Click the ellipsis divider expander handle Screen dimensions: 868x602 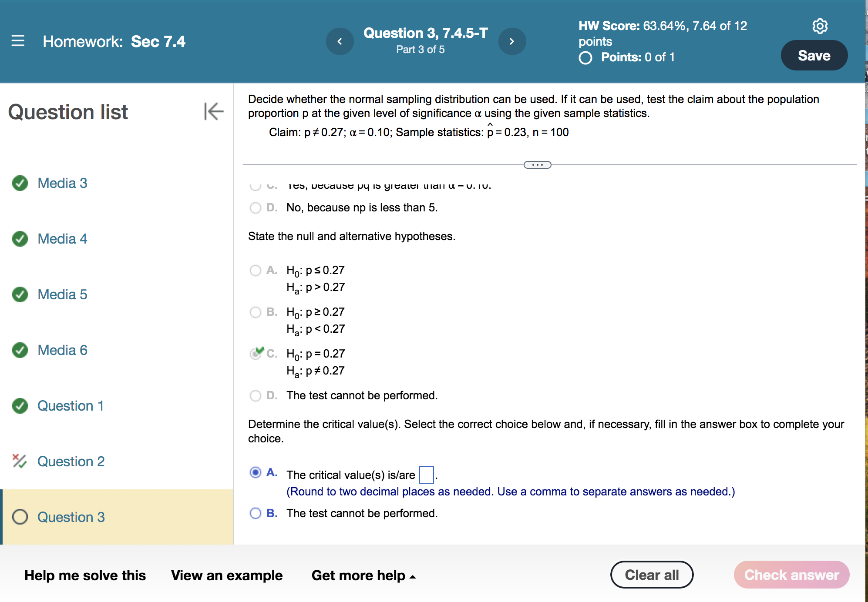pos(537,165)
